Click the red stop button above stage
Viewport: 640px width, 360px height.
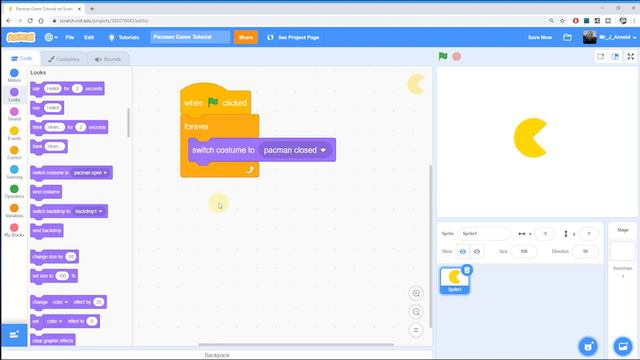click(x=457, y=56)
